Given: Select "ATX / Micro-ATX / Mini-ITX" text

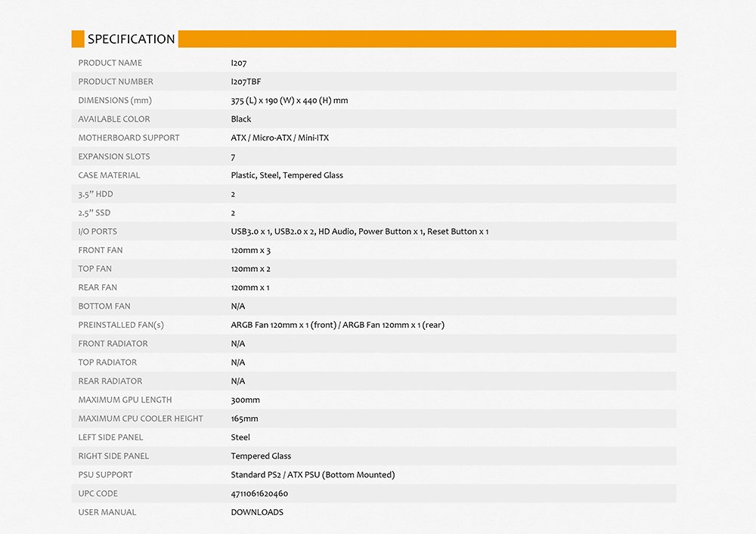Looking at the screenshot, I should click(x=280, y=137).
